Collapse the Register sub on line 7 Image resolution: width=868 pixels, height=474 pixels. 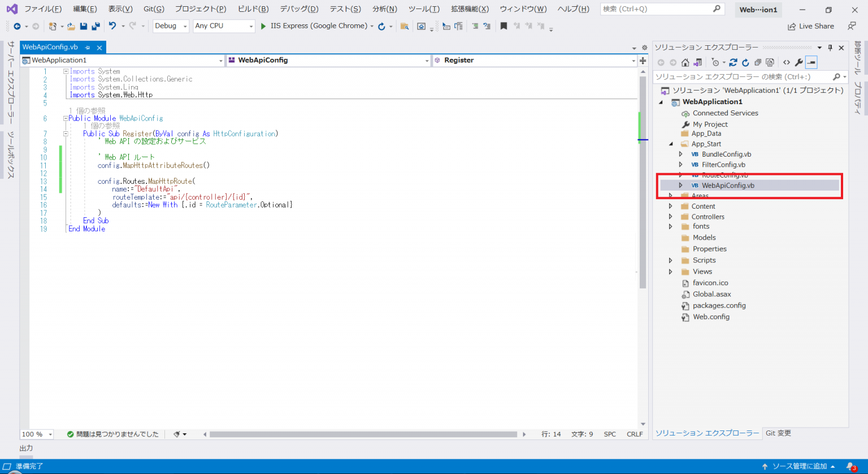click(66, 133)
